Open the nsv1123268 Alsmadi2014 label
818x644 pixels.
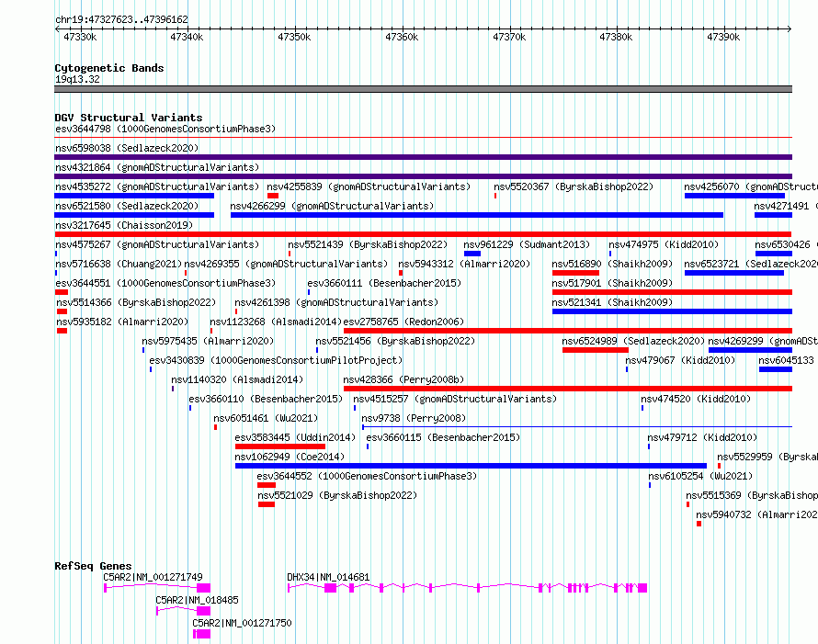coord(276,322)
